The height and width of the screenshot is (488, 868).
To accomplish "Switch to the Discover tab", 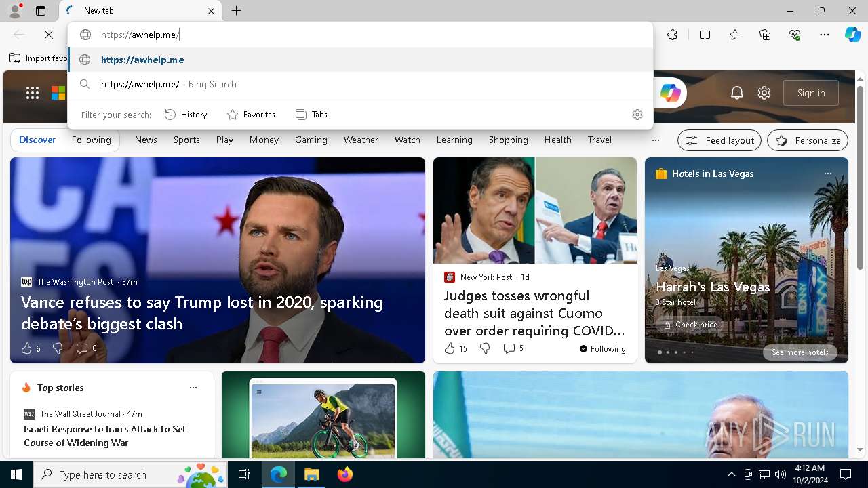I will coord(37,140).
